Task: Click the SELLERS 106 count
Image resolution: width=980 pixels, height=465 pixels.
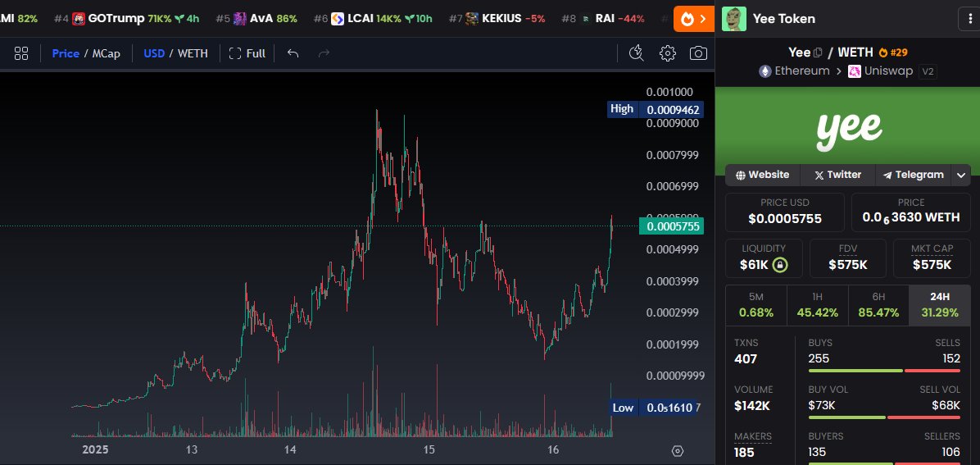Action: (951, 452)
